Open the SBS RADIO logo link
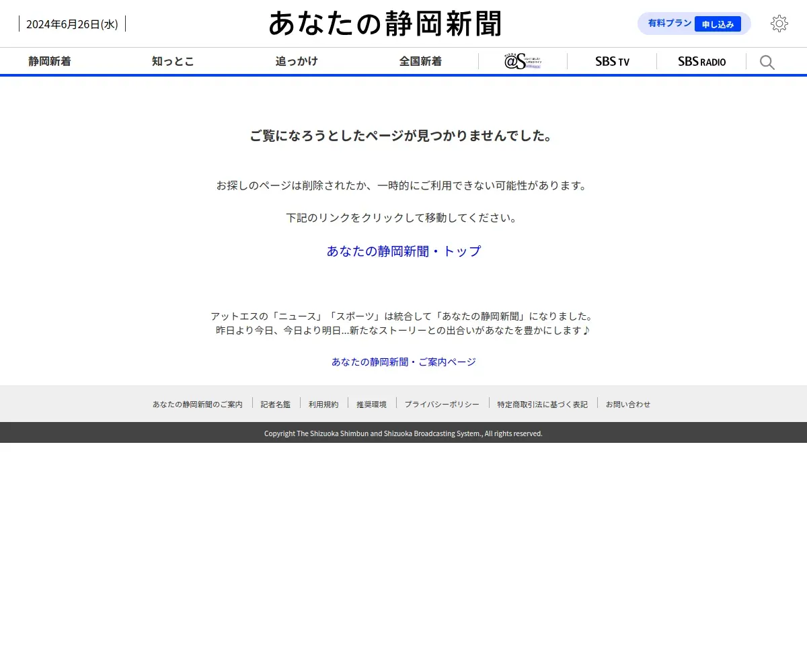The width and height of the screenshot is (807, 672). [701, 61]
